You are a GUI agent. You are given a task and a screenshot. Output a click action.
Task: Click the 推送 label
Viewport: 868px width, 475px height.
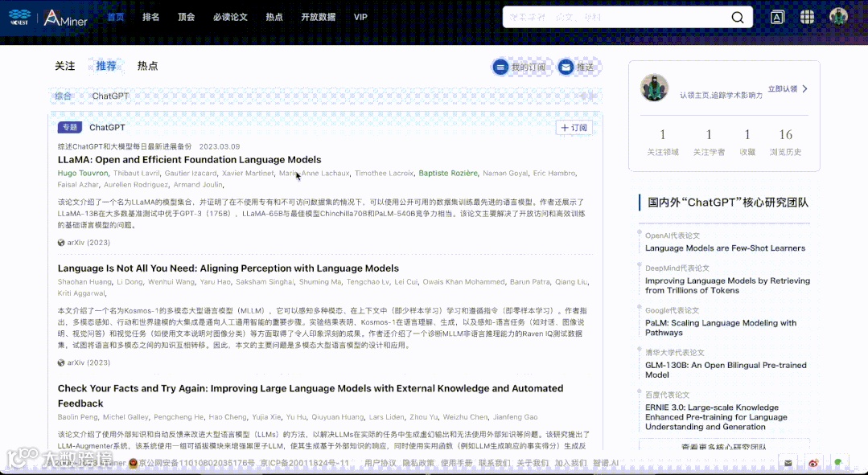pos(585,67)
